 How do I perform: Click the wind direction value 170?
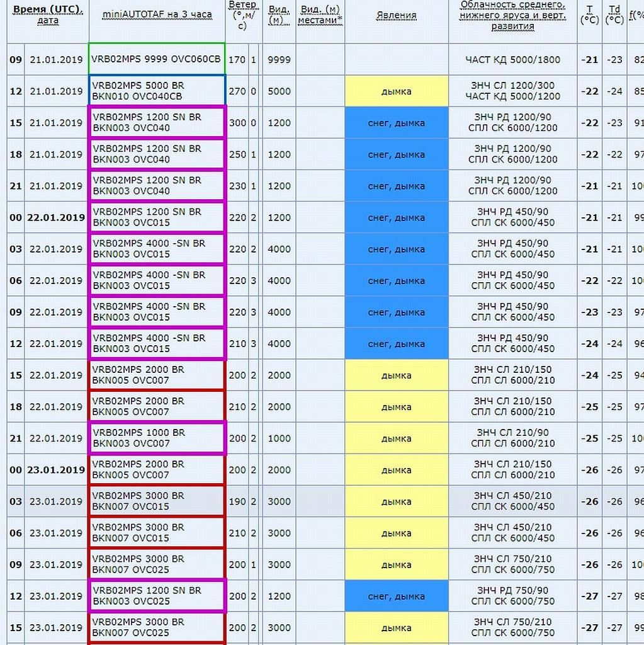(237, 60)
